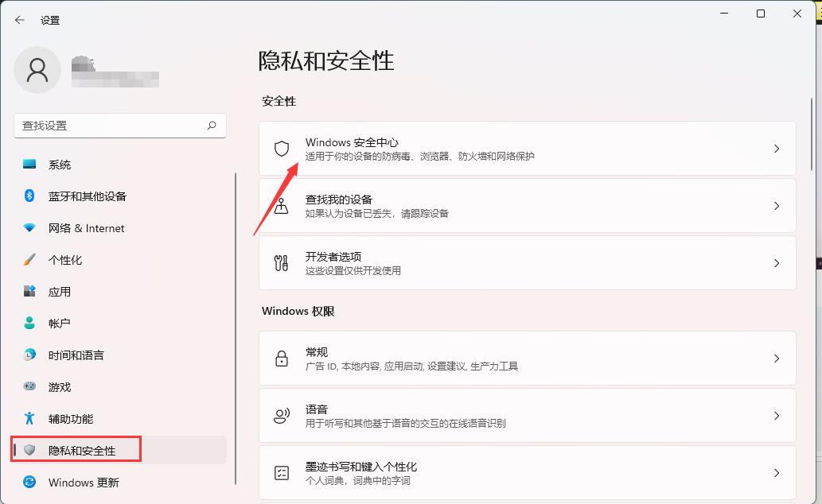
Task: Click the 隐私和安全性 page heading
Action: tap(325, 60)
